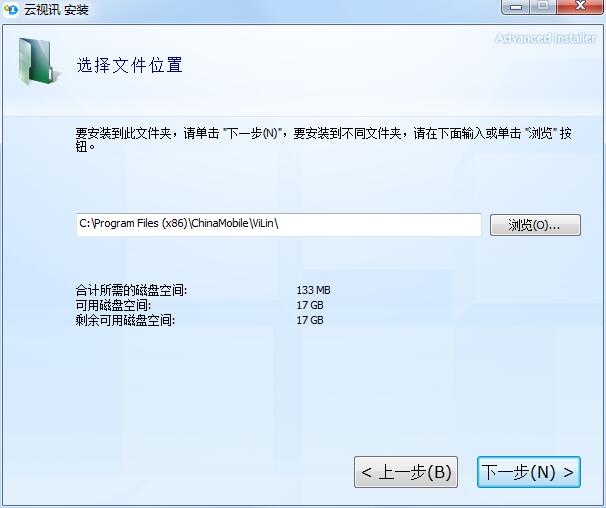Open folder browser with 浏览(O)... button
Image resolution: width=606 pixels, height=508 pixels.
tap(535, 225)
